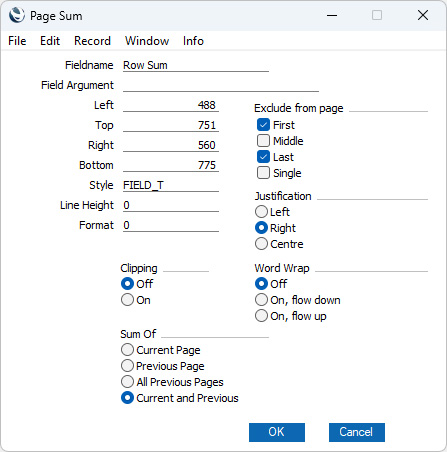The width and height of the screenshot is (447, 452).
Task: Open the Record menu
Action: point(92,41)
